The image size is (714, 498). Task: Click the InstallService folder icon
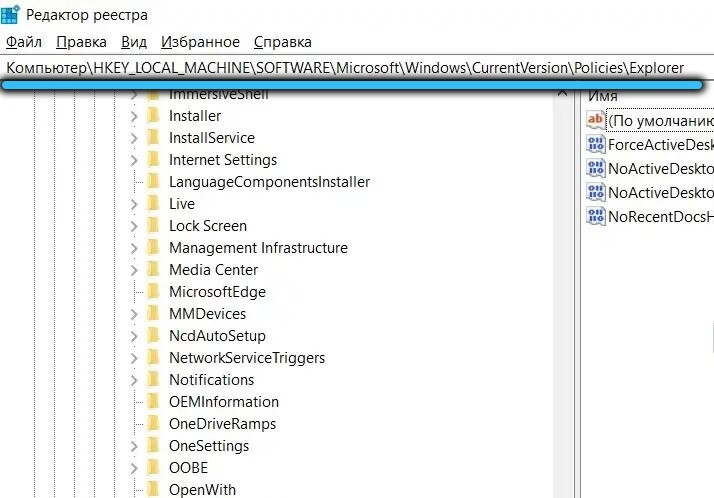[153, 137]
